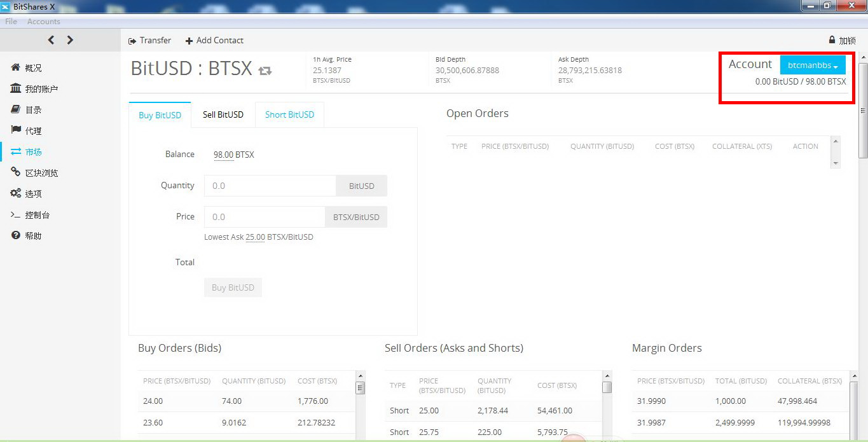
Task: Click Open Orders table scroll-up arrow
Action: point(836,141)
